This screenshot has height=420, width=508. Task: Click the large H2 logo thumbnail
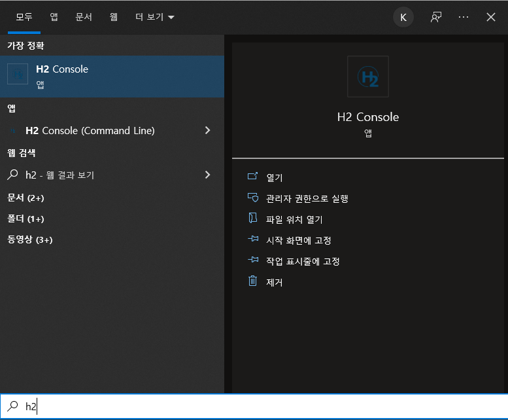368,77
